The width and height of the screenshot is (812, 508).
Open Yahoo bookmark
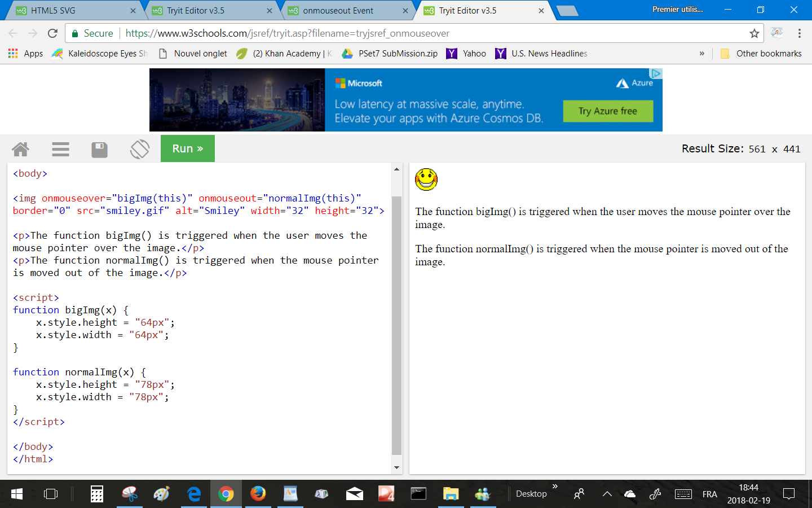click(x=466, y=53)
